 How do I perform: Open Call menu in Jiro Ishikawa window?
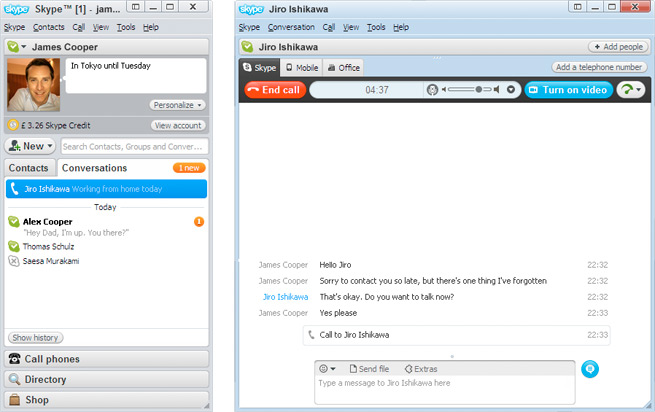pos(329,27)
